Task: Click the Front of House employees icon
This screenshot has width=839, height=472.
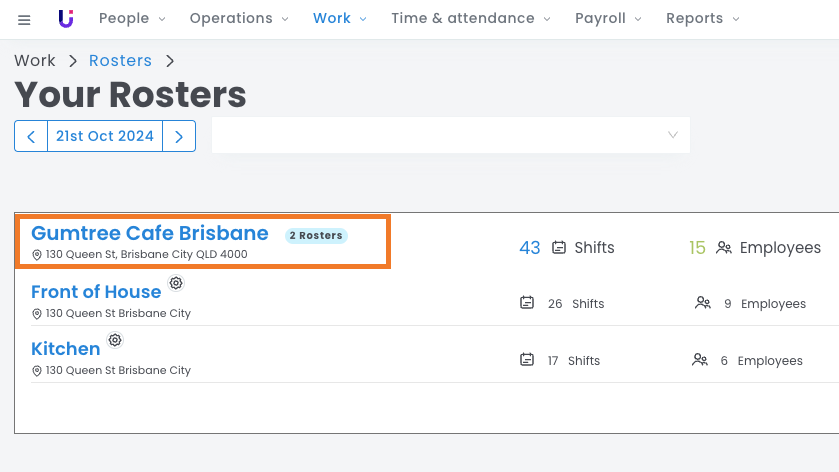Action: [x=703, y=303]
